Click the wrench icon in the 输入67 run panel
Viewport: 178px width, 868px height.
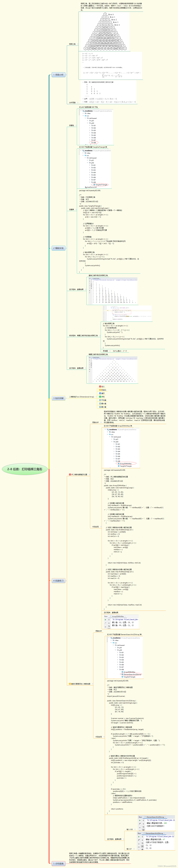click(x=139, y=840)
